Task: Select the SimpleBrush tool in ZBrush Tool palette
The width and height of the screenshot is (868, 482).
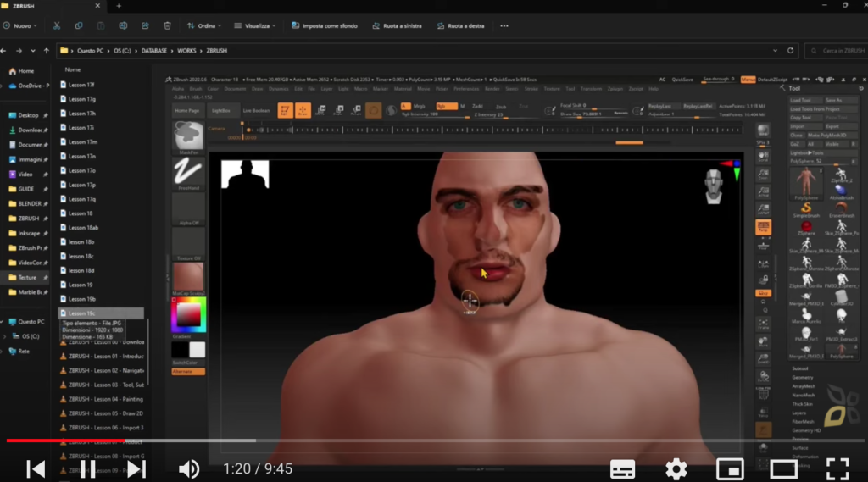Action: tap(806, 208)
